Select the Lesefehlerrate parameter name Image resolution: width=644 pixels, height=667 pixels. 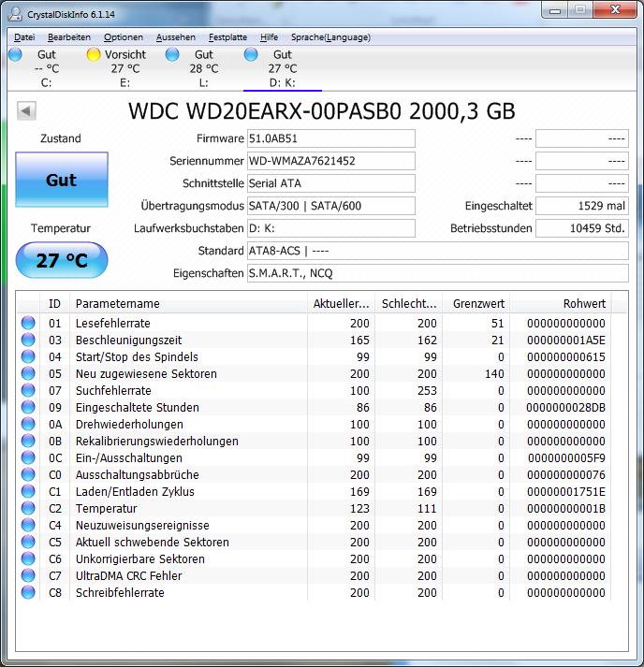coord(113,324)
